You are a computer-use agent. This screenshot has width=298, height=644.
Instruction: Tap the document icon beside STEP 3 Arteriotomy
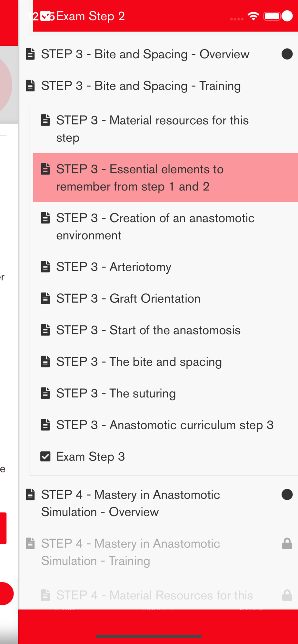pos(45,267)
